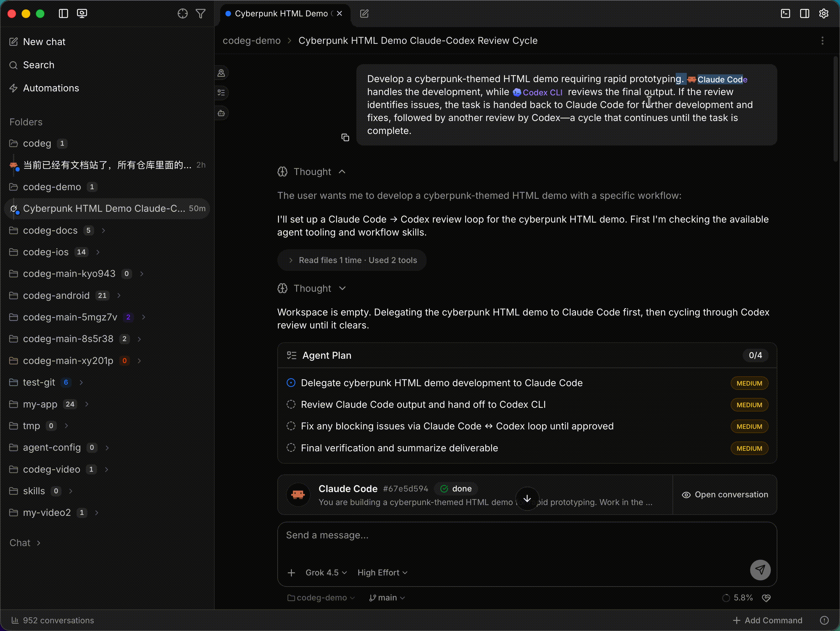840x631 pixels.
Task: Click Add Command in status bar
Action: (x=767, y=621)
